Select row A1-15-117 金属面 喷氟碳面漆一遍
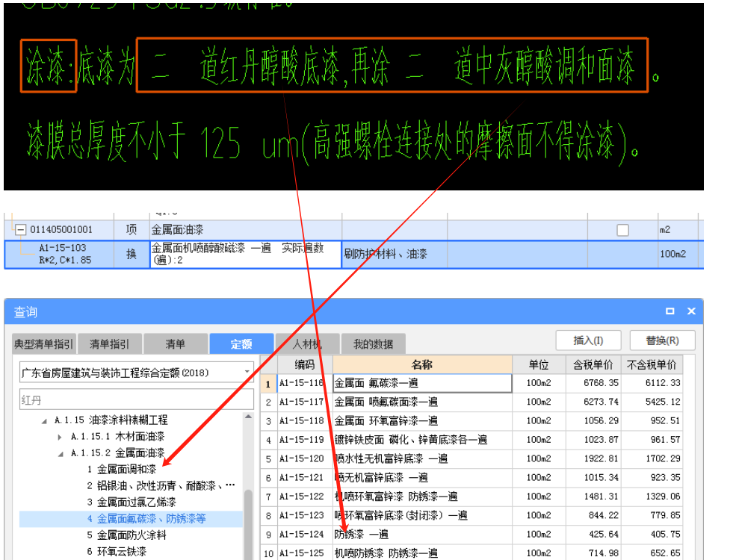 click(471, 402)
